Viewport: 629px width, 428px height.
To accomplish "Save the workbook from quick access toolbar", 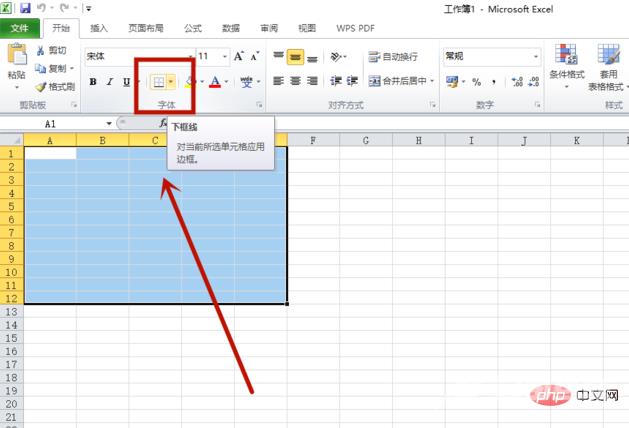I will click(25, 8).
